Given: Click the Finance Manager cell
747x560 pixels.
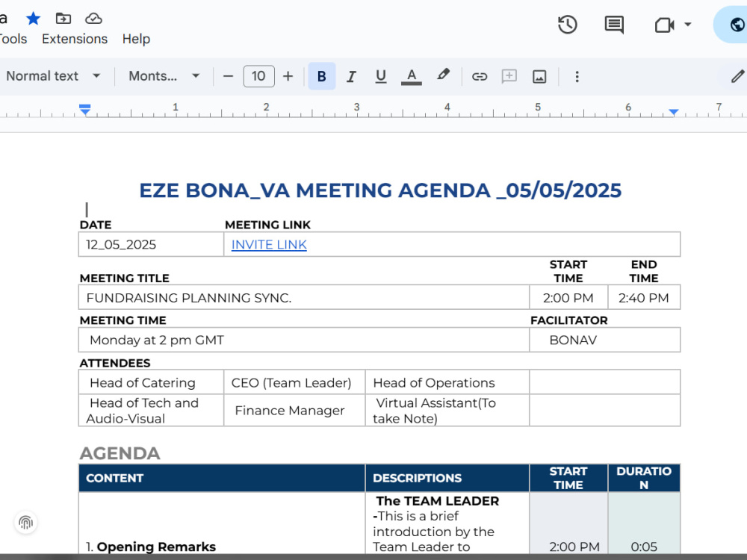Looking at the screenshot, I should coord(294,411).
